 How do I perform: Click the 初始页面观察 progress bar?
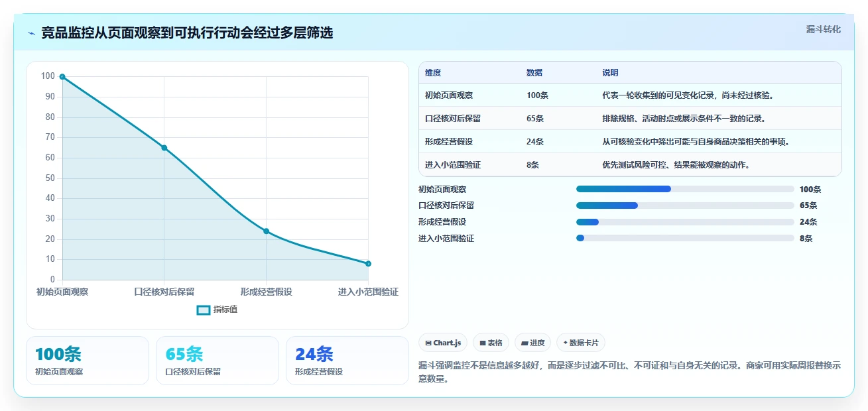tap(685, 189)
